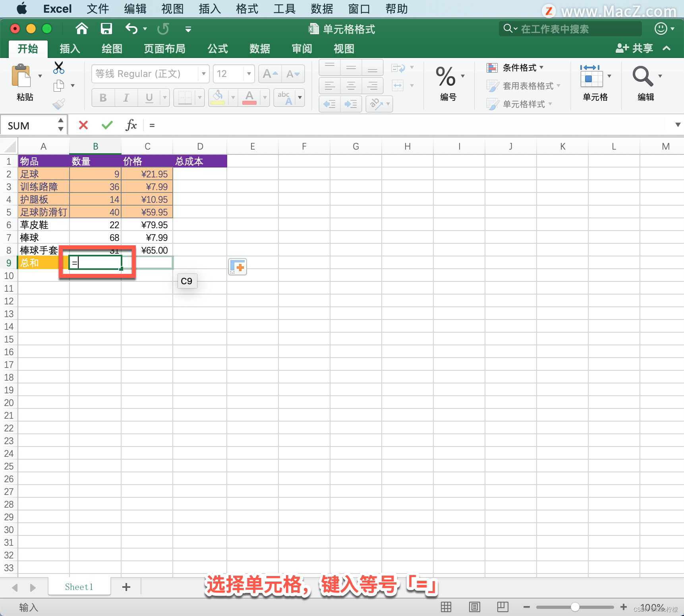Expand the formula bar arrow
Image resolution: width=684 pixels, height=616 pixels.
pos(678,125)
